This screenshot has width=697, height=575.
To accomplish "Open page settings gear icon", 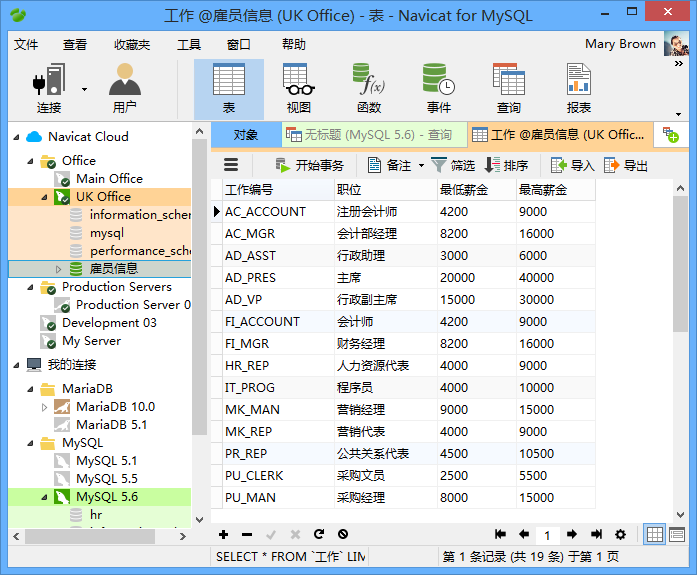I will point(620,534).
